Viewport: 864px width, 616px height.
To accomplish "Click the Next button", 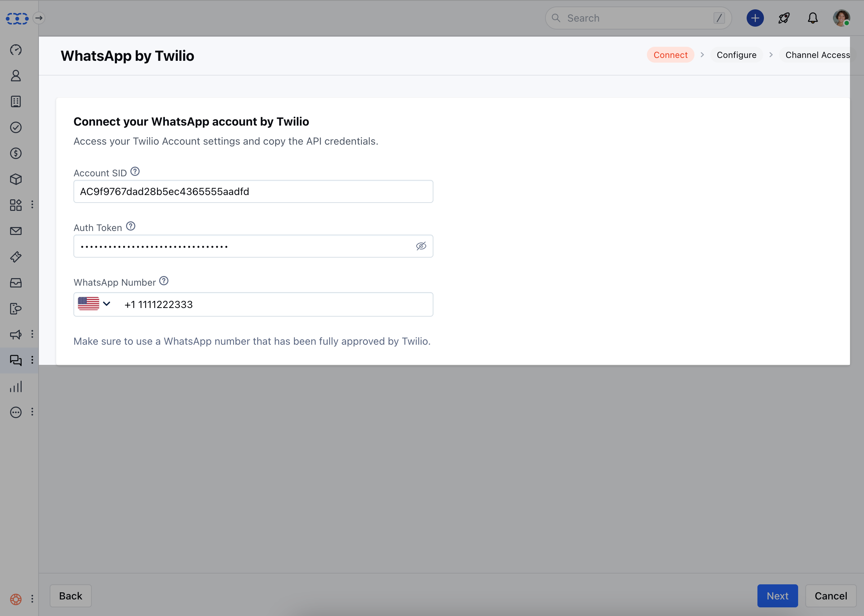I will click(x=778, y=596).
